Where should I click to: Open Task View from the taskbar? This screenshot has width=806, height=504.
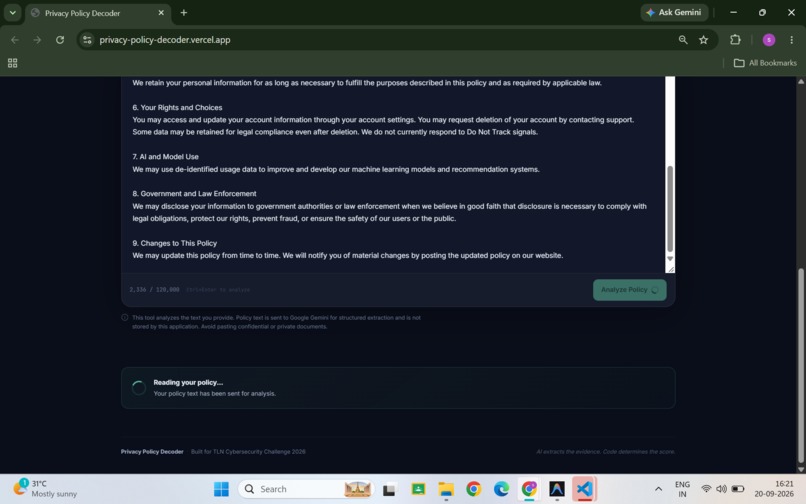[x=389, y=489]
